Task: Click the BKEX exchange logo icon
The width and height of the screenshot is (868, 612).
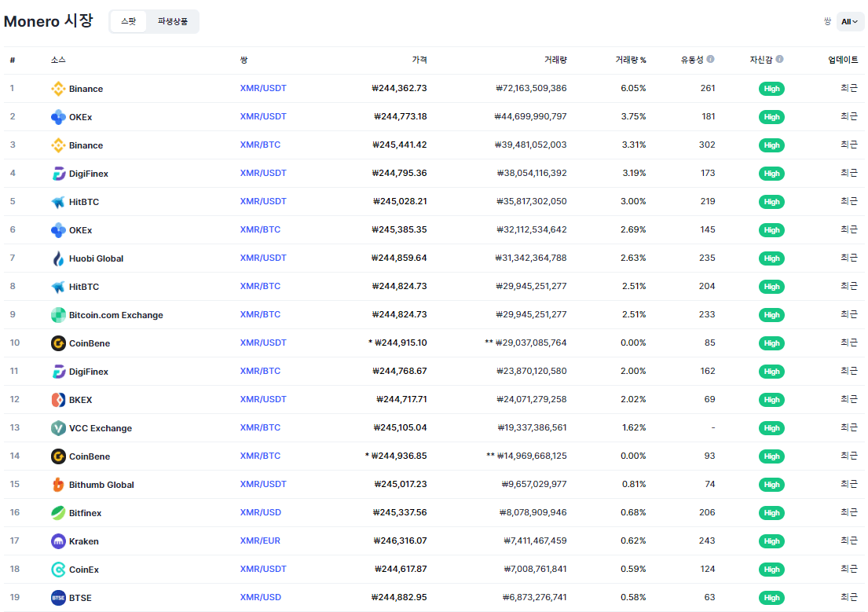Action: (58, 400)
